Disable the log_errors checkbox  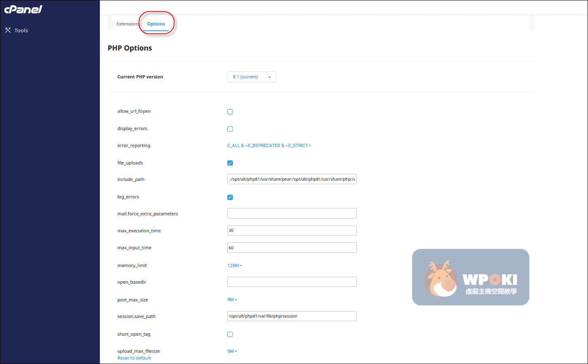pos(230,198)
